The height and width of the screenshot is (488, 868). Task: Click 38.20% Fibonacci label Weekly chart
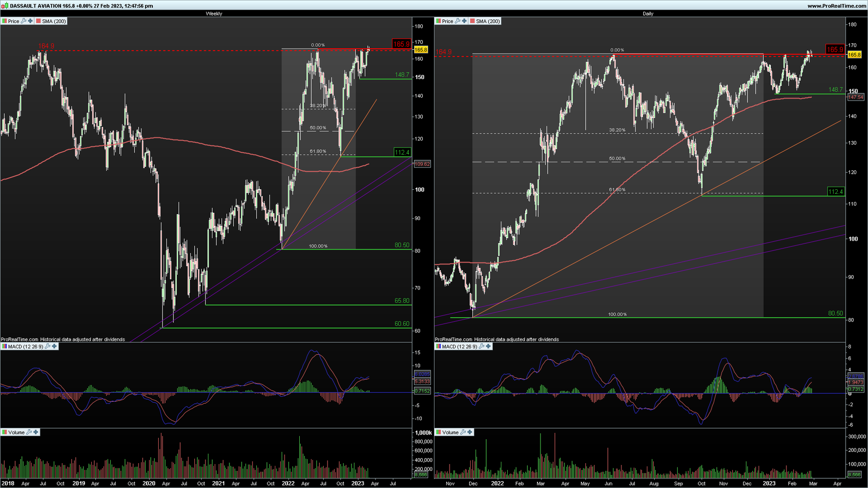pos(318,105)
